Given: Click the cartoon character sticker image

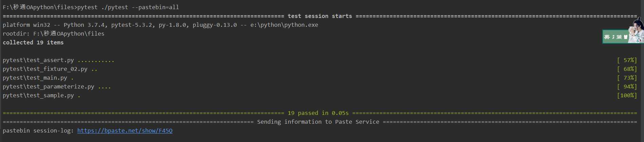Looking at the screenshot, I should [x=636, y=31].
